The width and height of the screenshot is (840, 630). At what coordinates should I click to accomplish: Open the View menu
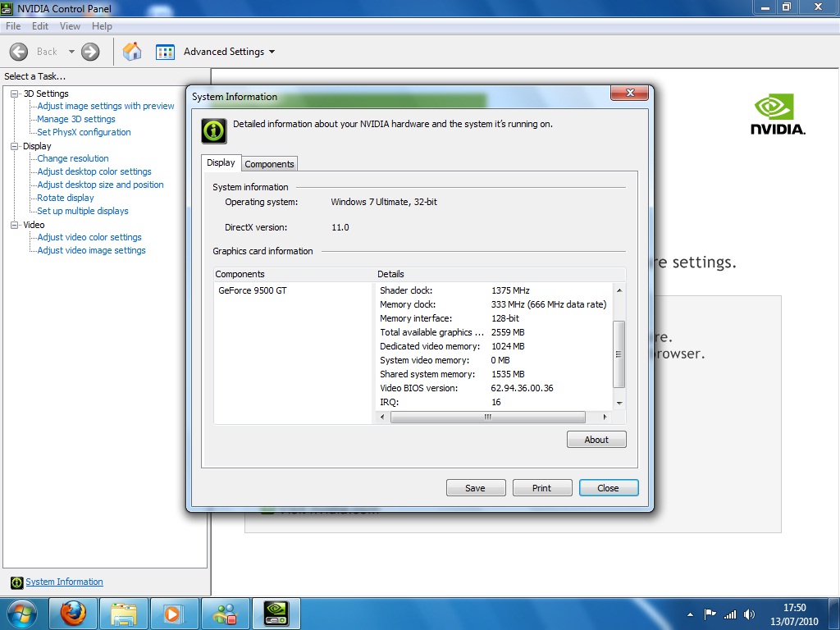pyautogui.click(x=70, y=26)
